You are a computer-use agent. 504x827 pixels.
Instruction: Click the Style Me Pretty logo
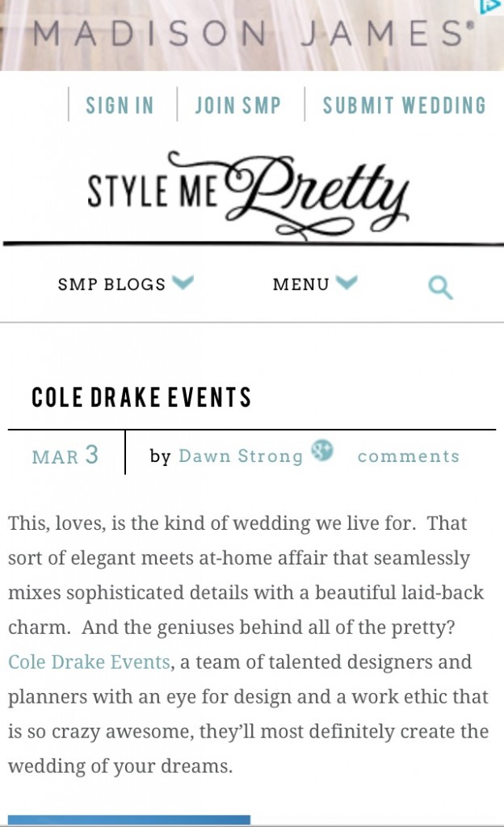click(247, 195)
